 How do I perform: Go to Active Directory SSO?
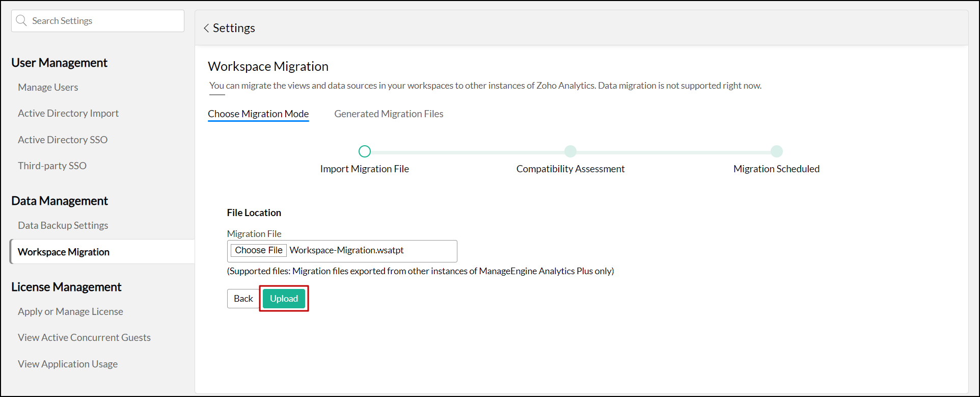point(63,140)
